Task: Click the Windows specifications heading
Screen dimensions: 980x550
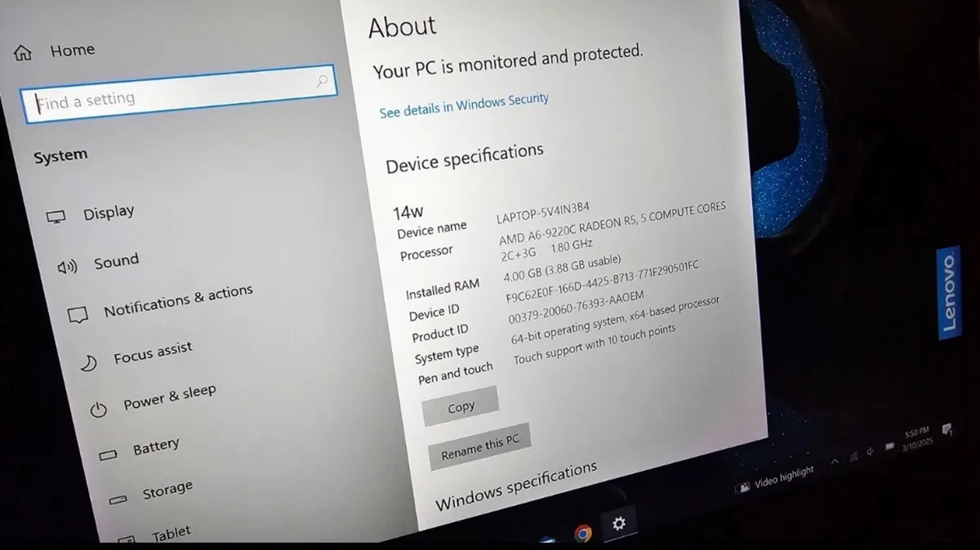Action: tap(516, 486)
